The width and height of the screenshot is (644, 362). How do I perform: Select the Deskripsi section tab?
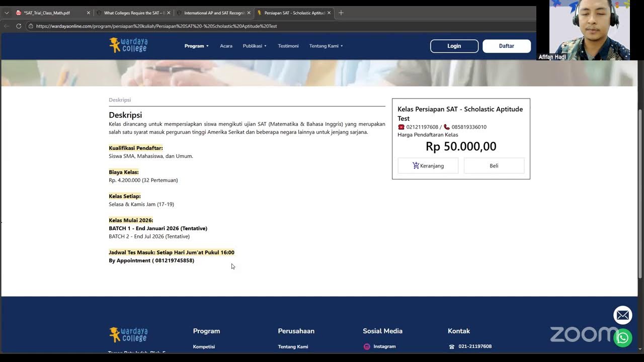(x=120, y=100)
